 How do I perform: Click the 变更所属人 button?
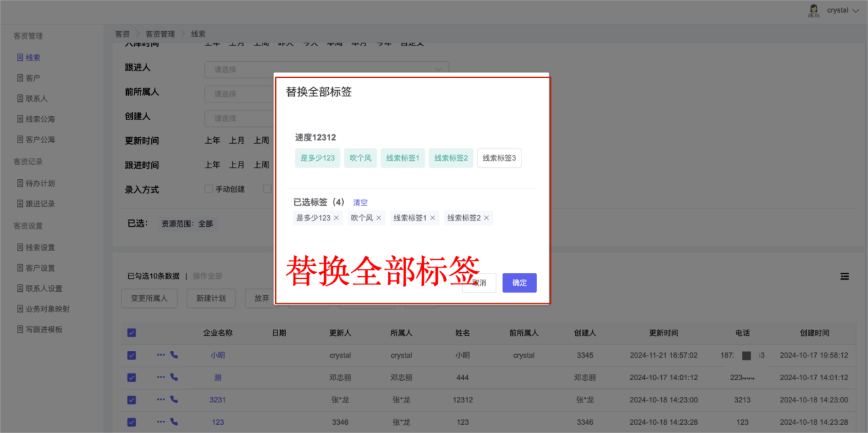point(149,299)
